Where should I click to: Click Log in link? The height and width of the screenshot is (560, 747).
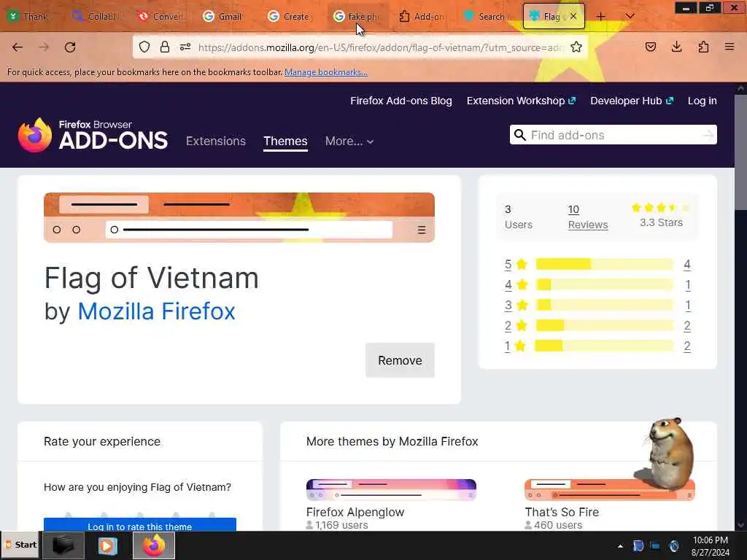[703, 101]
